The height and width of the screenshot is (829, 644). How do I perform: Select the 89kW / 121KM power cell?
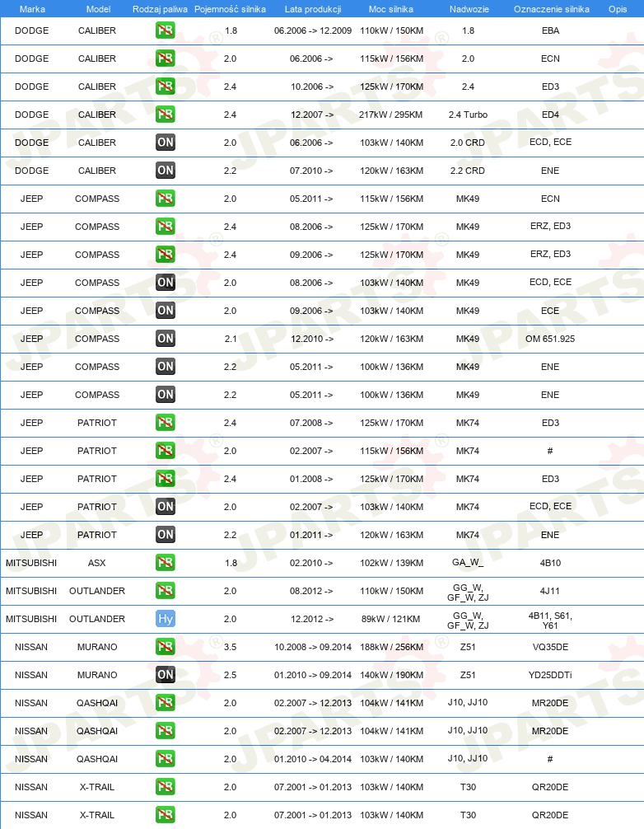tap(391, 619)
